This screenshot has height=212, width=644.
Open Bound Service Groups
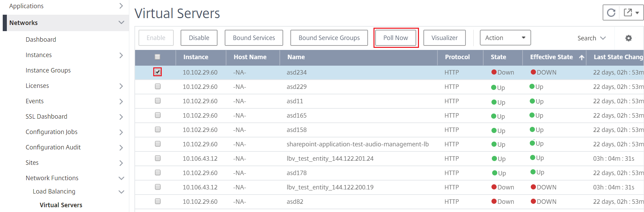[x=329, y=38]
